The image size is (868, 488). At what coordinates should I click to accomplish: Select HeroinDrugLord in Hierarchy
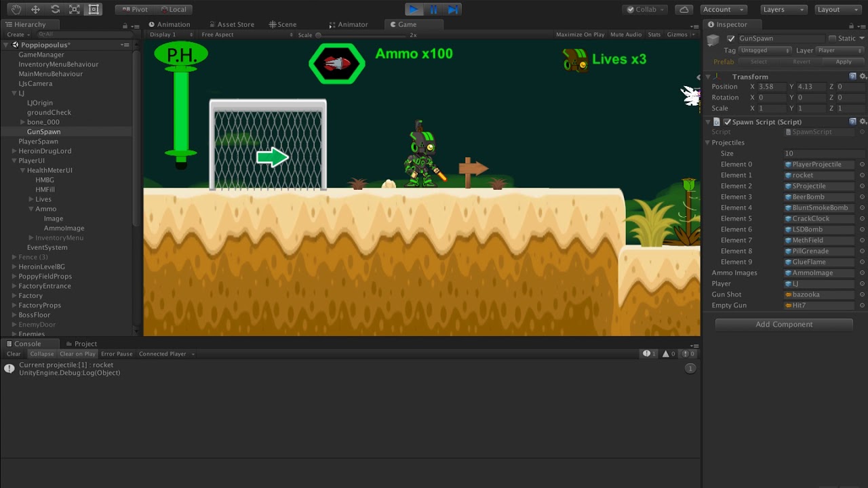pos(45,151)
